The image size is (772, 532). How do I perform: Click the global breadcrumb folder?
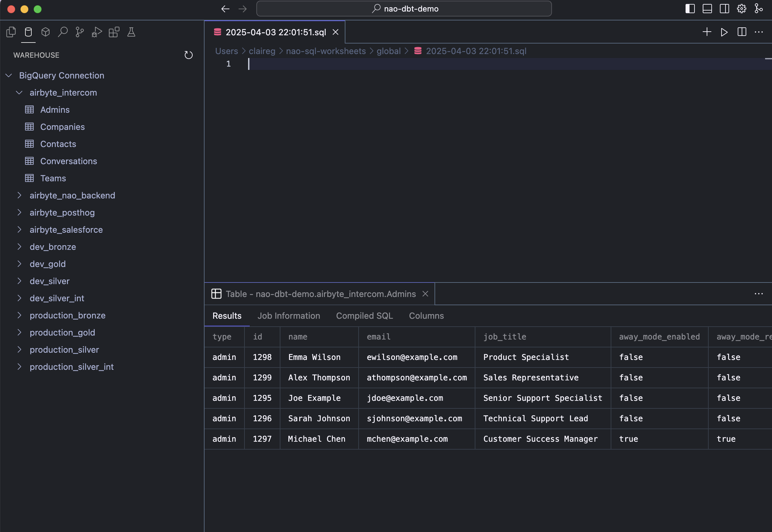[x=388, y=51]
